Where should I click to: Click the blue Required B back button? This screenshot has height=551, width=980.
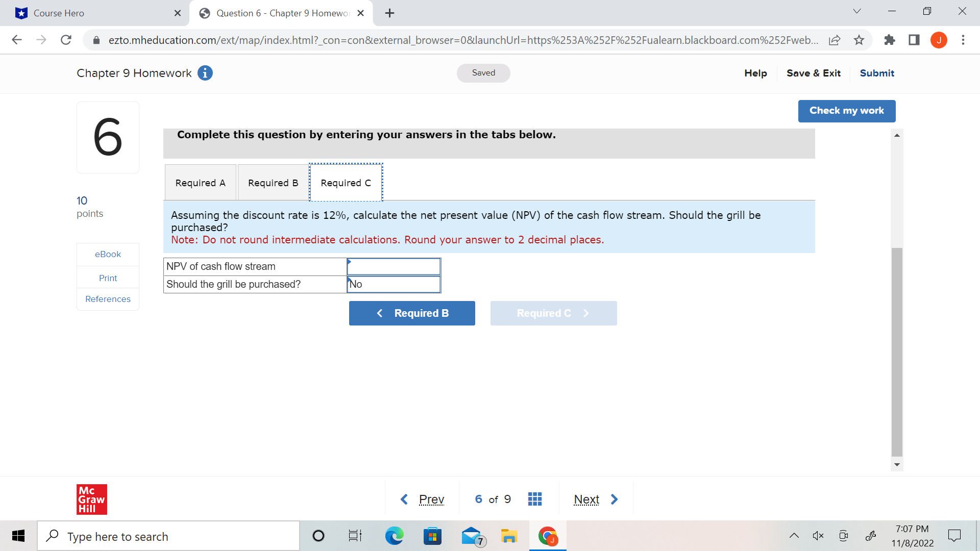(x=412, y=313)
